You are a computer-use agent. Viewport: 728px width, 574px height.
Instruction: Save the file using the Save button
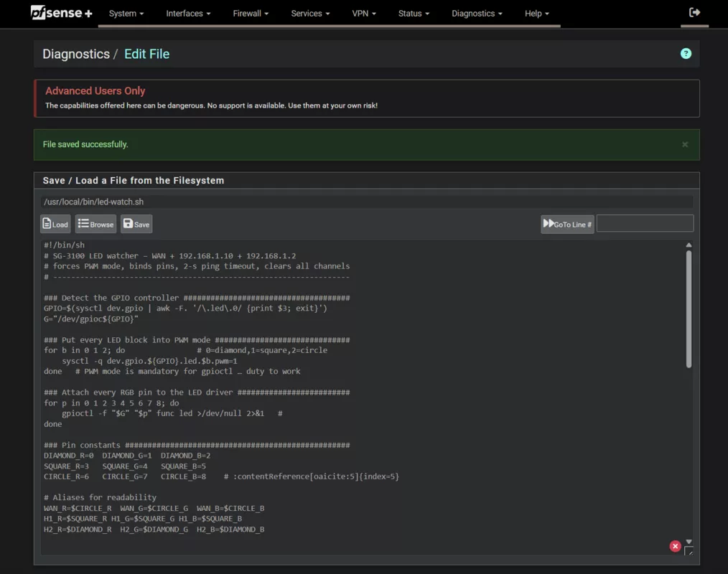click(136, 224)
